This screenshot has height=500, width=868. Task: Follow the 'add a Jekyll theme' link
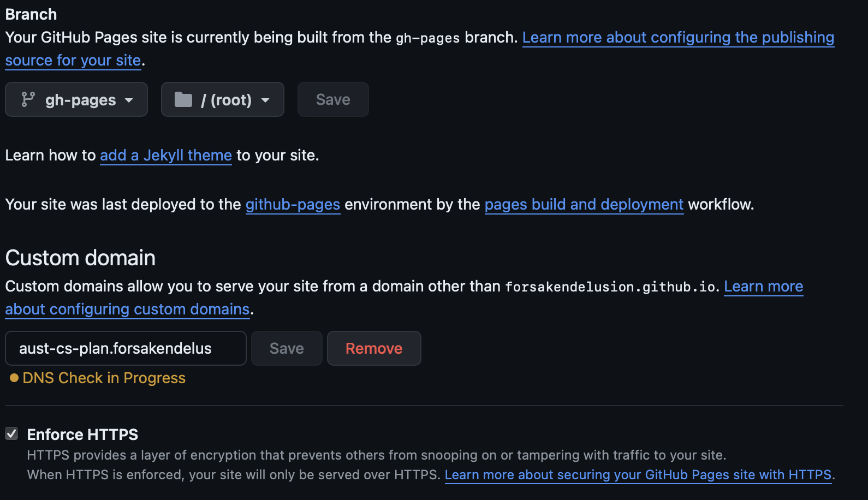pos(166,156)
